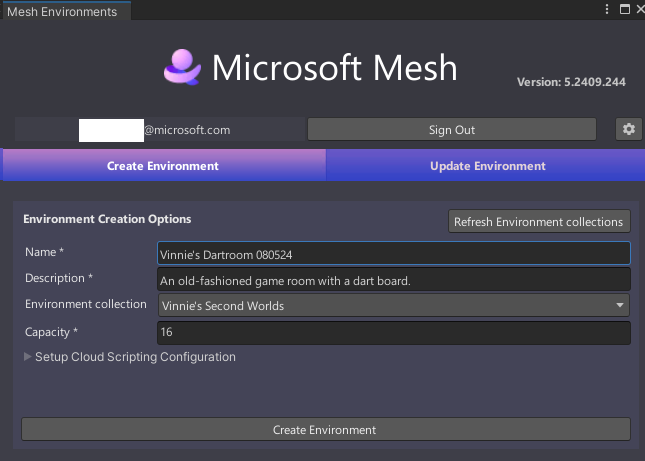Click the Name * field label

[x=44, y=252]
